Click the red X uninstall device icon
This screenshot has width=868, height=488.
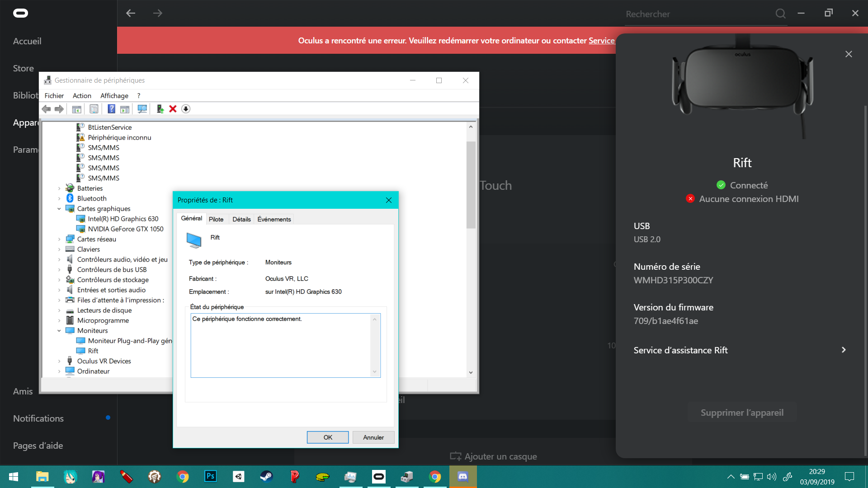click(173, 109)
